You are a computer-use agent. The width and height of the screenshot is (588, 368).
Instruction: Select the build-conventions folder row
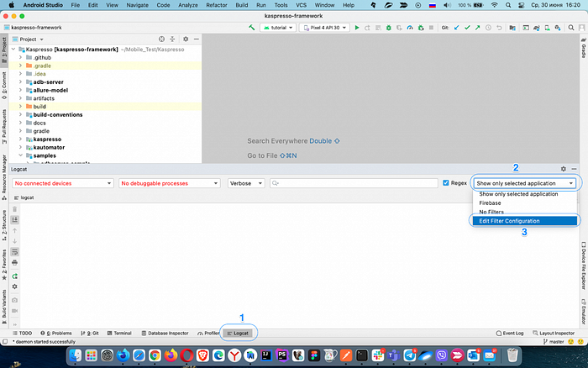(x=105, y=115)
